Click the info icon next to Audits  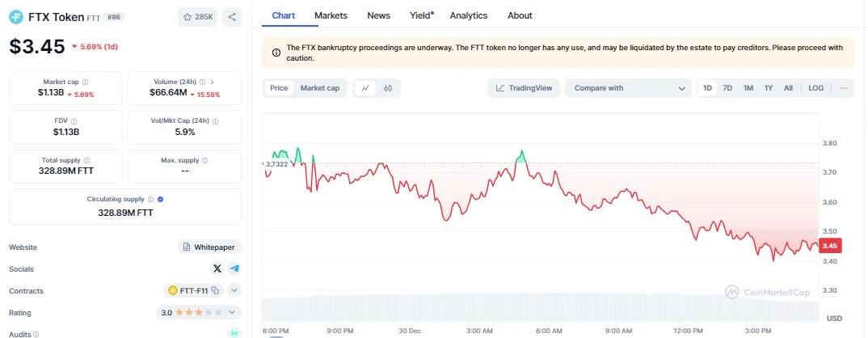coord(36,335)
